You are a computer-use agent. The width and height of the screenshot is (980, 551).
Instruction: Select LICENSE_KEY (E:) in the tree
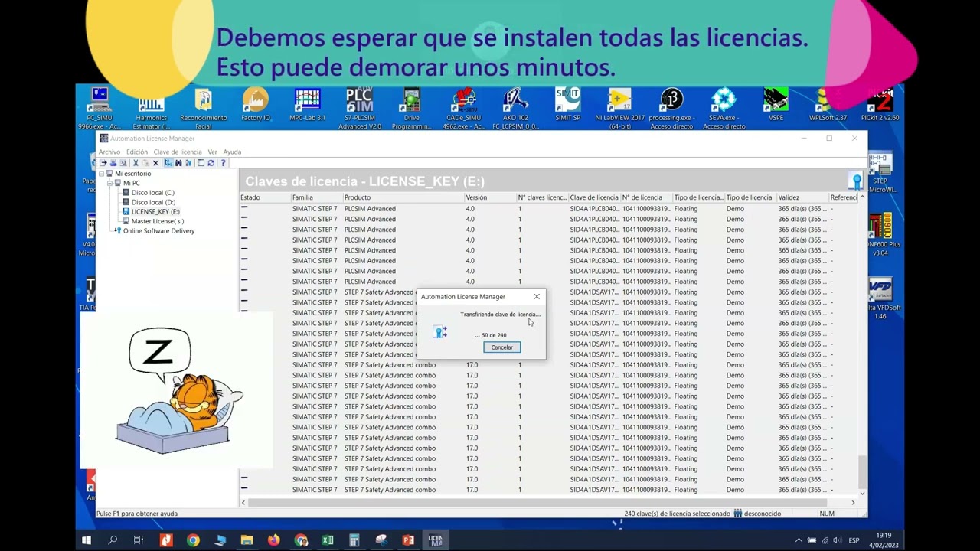pos(155,211)
